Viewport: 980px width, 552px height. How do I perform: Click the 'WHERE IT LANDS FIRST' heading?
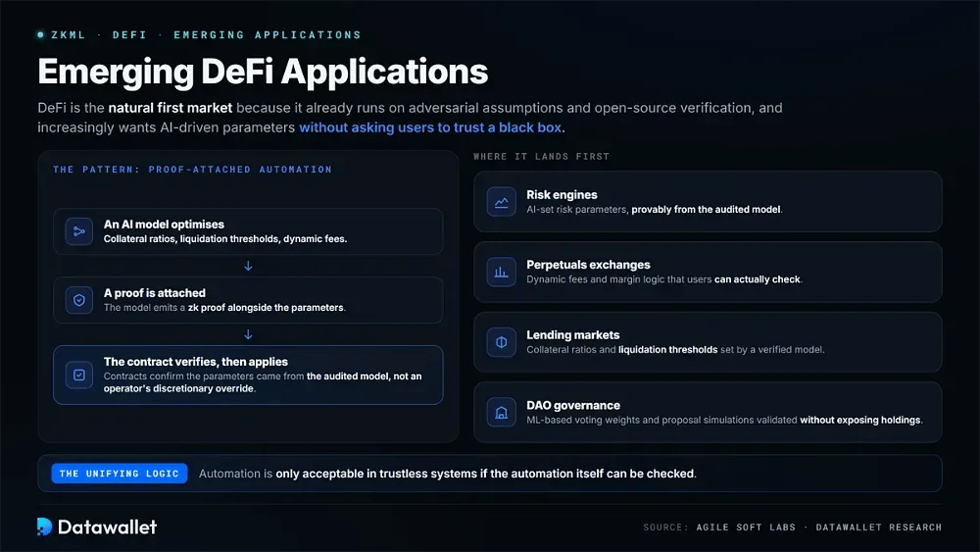(x=541, y=156)
